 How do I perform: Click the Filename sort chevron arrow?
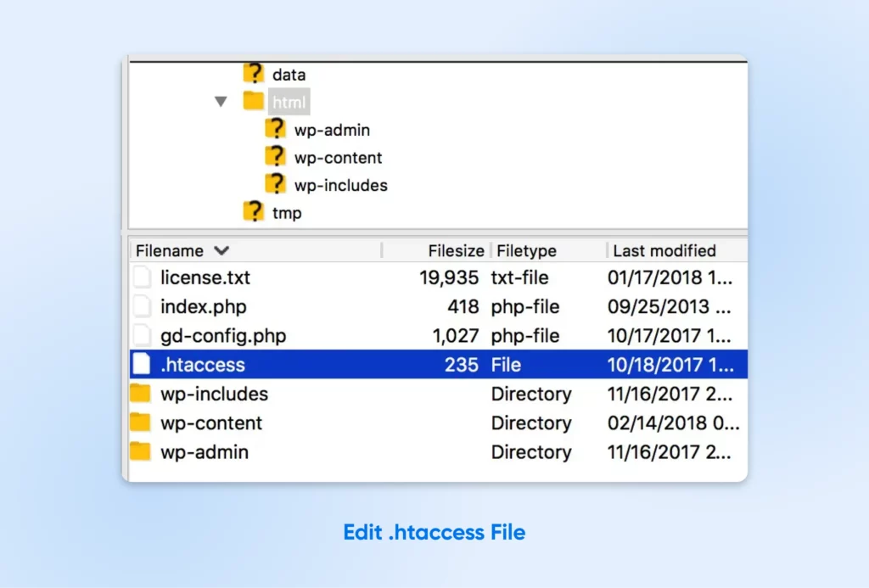click(221, 250)
